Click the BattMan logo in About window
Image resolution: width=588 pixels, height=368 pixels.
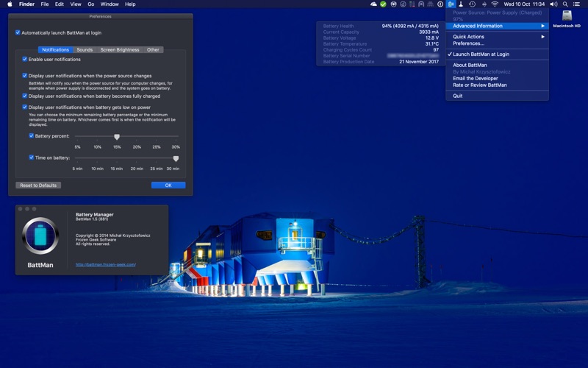40,236
